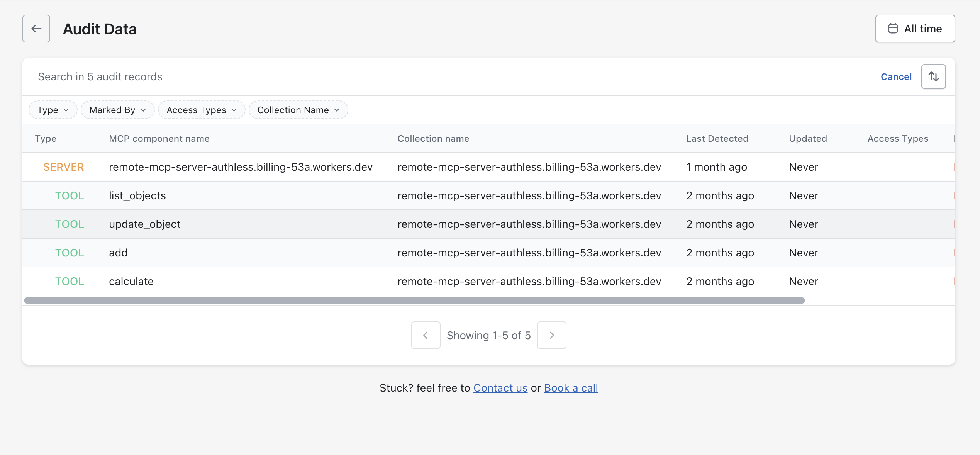Select the SERVER row entry
This screenshot has width=980, height=455.
click(240, 167)
